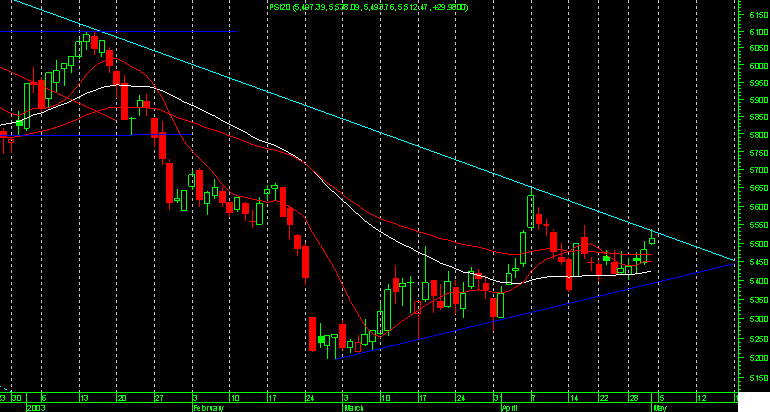Click the 5600 price axis label
The width and height of the screenshot is (770, 412).
(x=759, y=207)
